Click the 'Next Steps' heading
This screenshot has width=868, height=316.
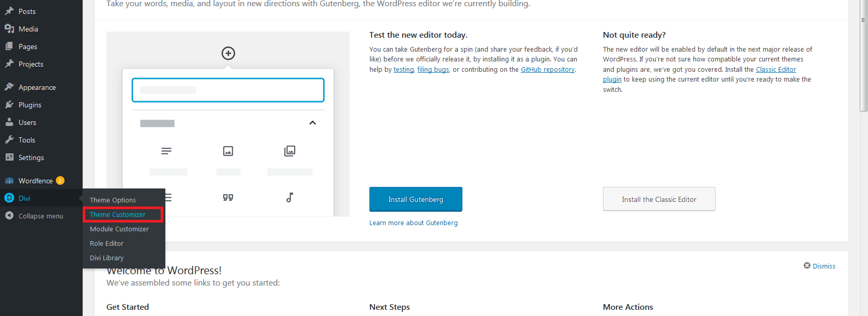pyautogui.click(x=390, y=307)
